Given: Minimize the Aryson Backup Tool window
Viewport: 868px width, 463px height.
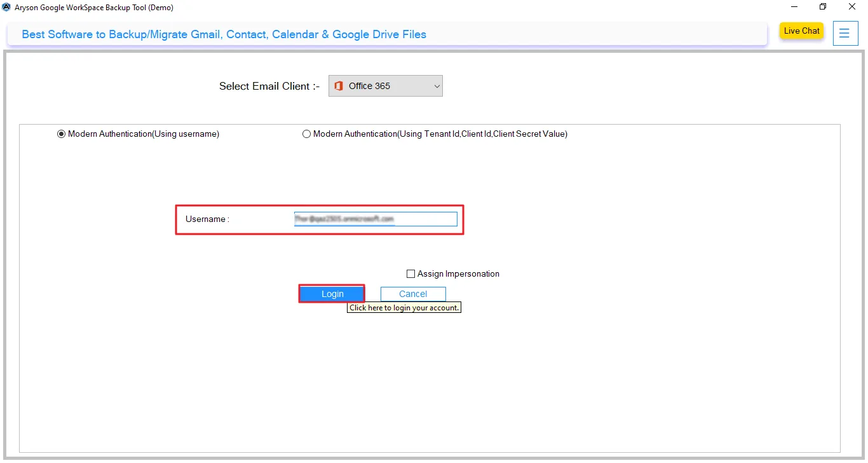Looking at the screenshot, I should point(794,7).
